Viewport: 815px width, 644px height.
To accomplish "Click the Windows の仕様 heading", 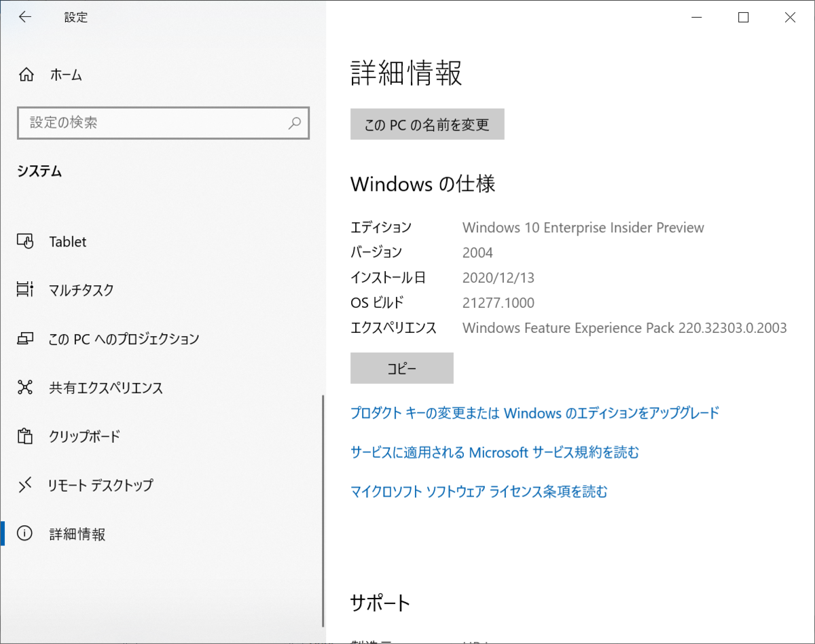I will 423,183.
